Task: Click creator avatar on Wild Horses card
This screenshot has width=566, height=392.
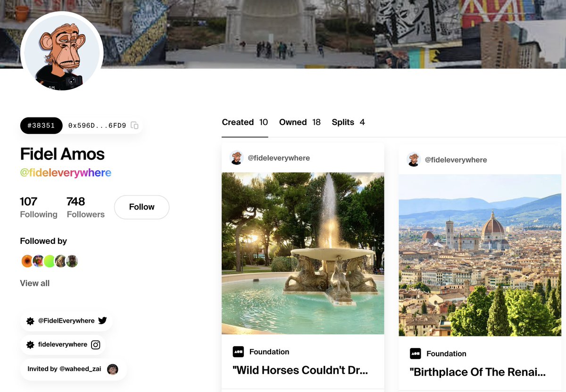Action: 236,158
